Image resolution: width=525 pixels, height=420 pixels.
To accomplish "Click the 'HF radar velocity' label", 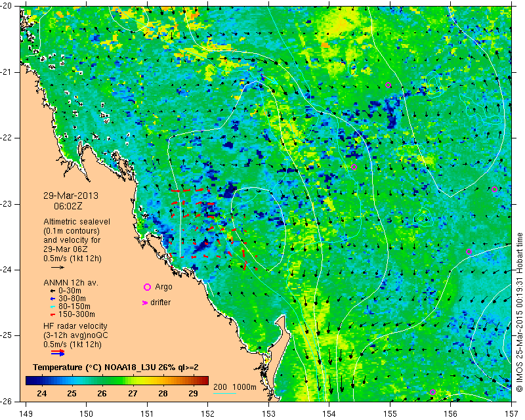I will [x=75, y=326].
